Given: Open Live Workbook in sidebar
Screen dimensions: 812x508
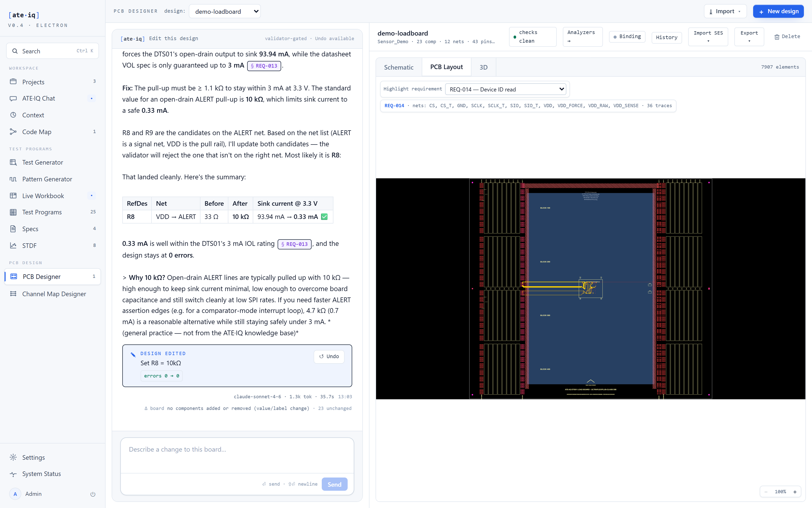Looking at the screenshot, I should [x=53, y=196].
